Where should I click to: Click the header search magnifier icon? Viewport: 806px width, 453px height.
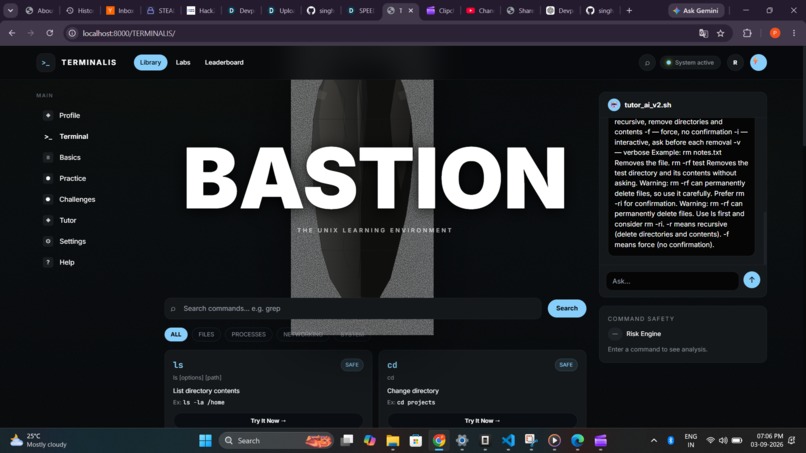(647, 63)
